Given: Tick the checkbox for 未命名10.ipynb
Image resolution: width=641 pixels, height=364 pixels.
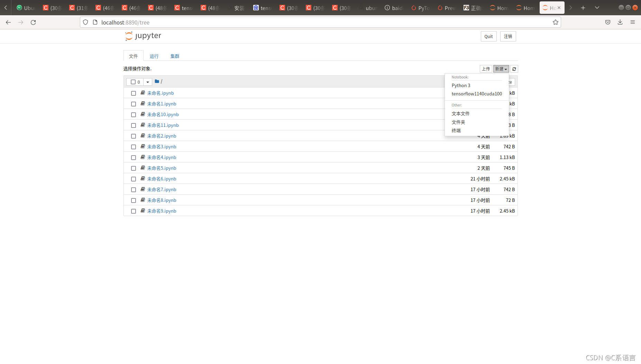Looking at the screenshot, I should click(x=134, y=115).
